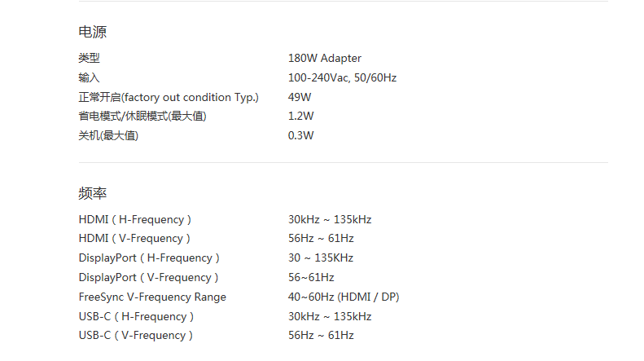Select the 40~60Hz (HDMI / DP) value

[344, 297]
